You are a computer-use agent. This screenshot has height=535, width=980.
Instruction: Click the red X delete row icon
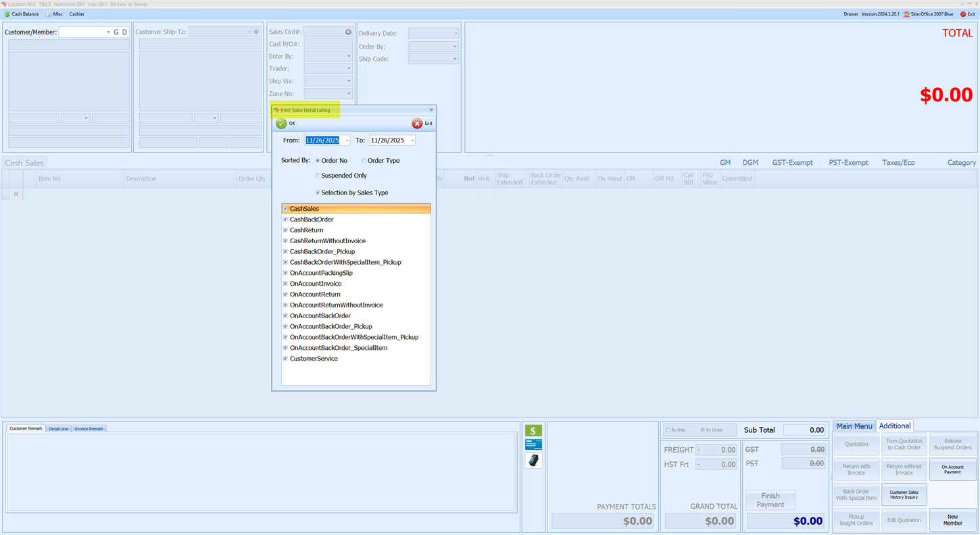click(16, 194)
